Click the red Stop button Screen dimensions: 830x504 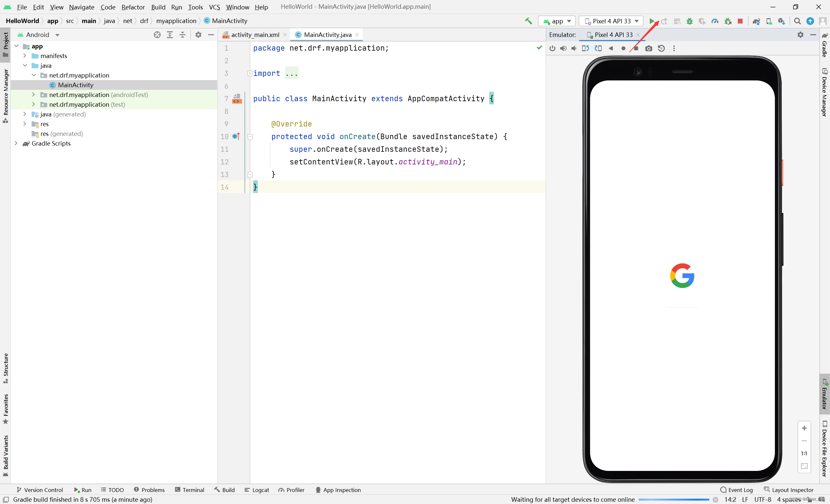[x=740, y=21]
